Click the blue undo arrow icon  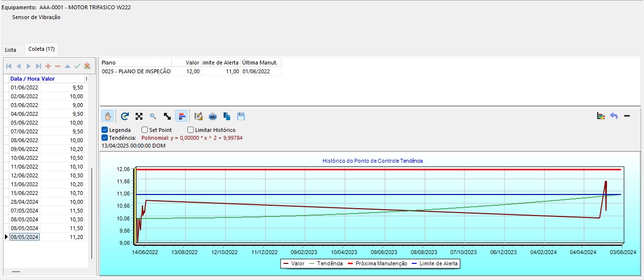(614, 116)
